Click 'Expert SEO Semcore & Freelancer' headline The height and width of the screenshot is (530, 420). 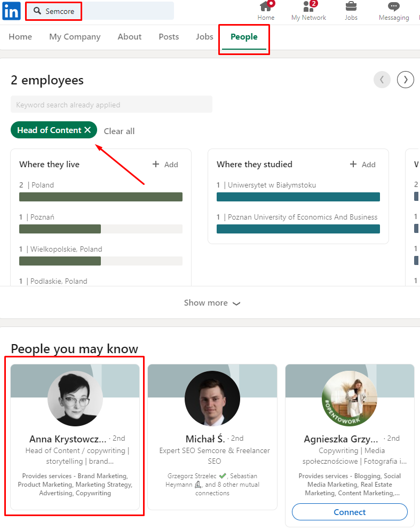[x=215, y=456]
